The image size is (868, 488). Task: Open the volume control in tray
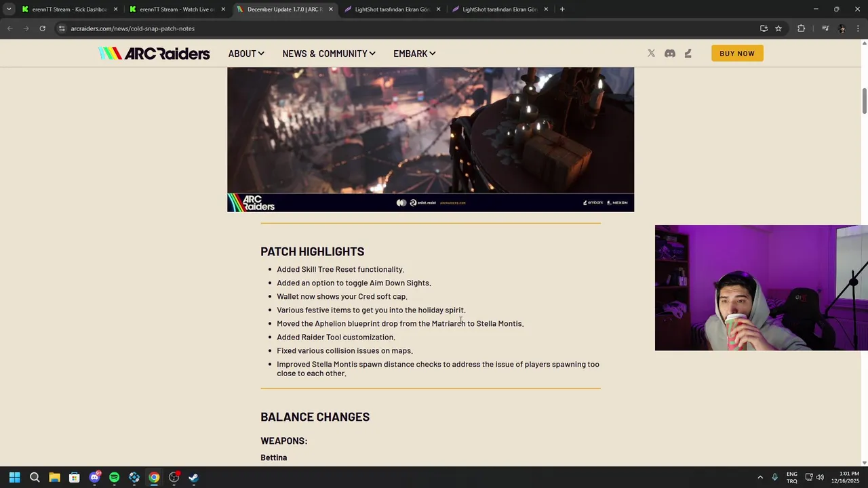click(x=820, y=477)
